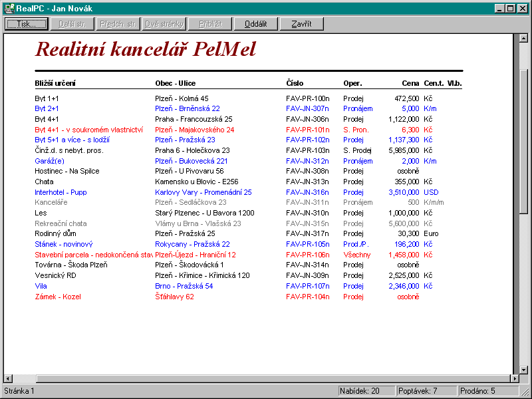Image resolution: width=532 pixels, height=399 pixels.
Task: Click the 'Zámek - Kozel' listing row
Action: click(57, 297)
